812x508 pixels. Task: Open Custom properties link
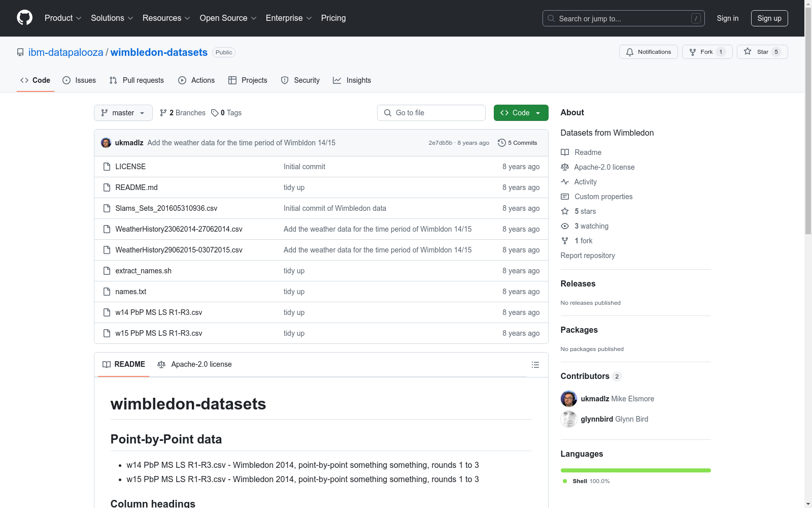coord(597,197)
